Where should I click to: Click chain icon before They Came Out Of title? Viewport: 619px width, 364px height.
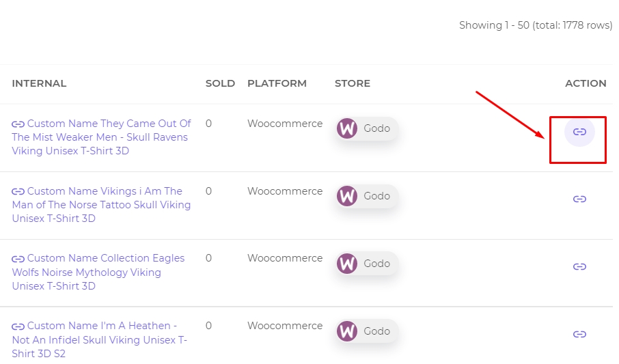[x=18, y=124]
